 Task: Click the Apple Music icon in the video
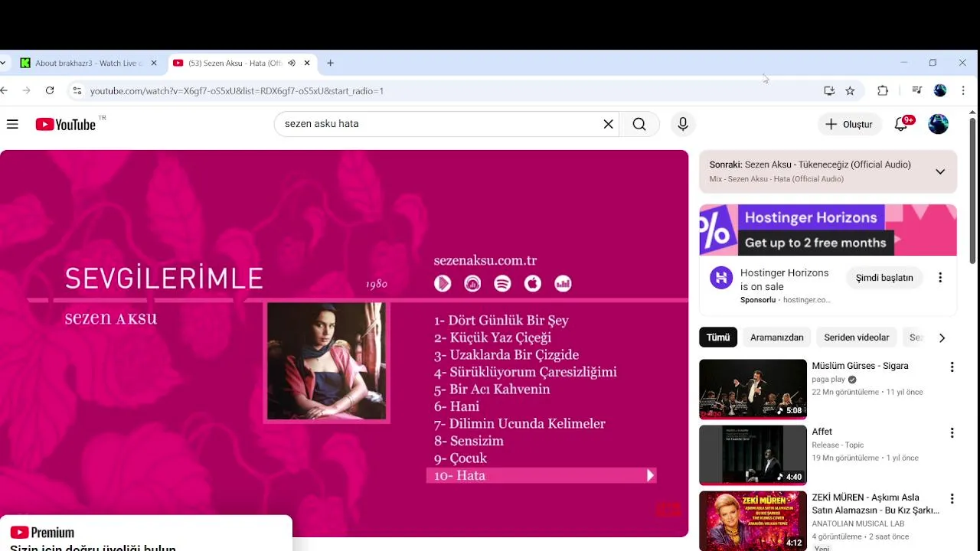[533, 284]
